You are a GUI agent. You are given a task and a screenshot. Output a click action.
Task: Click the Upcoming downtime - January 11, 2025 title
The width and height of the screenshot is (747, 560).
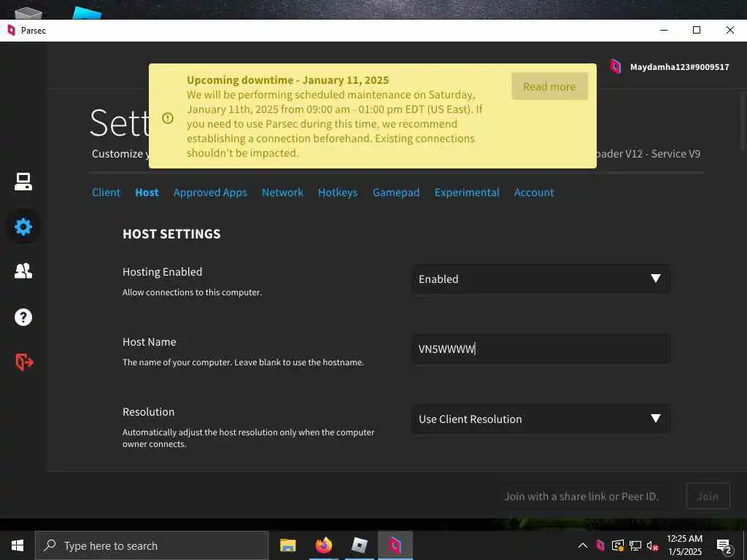pos(287,80)
